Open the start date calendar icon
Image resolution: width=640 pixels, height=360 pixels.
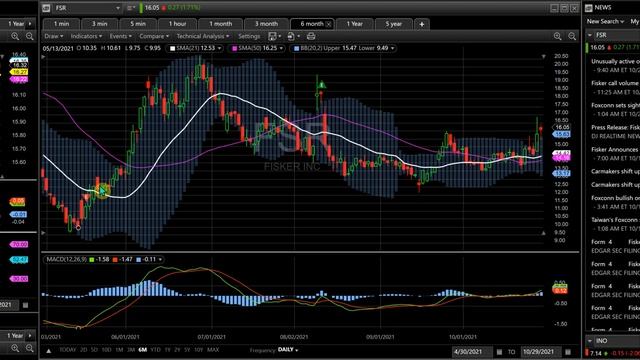click(500, 351)
